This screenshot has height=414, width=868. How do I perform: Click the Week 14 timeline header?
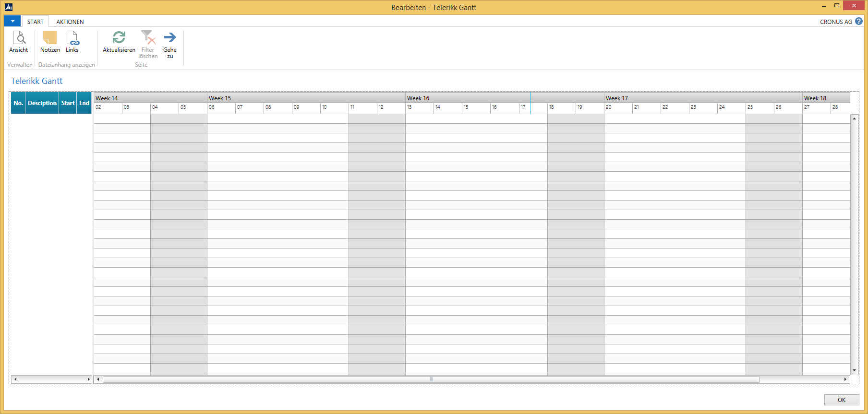pos(150,98)
